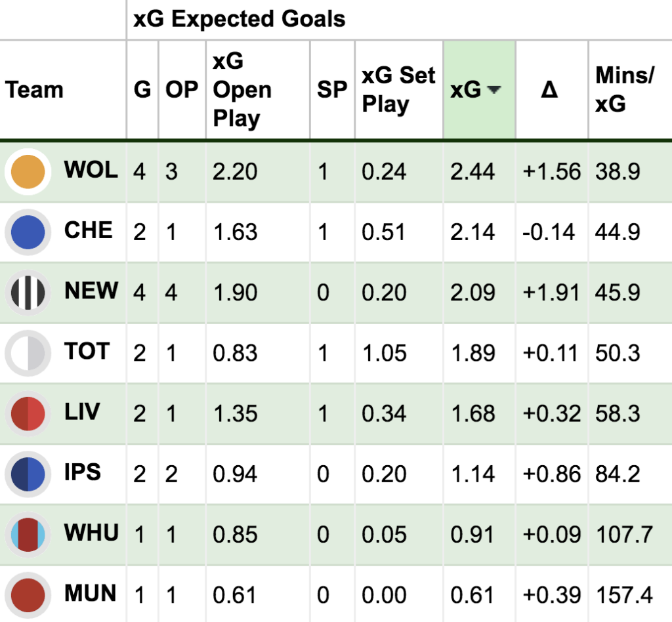Click the Chelsea blue team badge
Viewport: 672px width, 622px height.
(x=28, y=232)
